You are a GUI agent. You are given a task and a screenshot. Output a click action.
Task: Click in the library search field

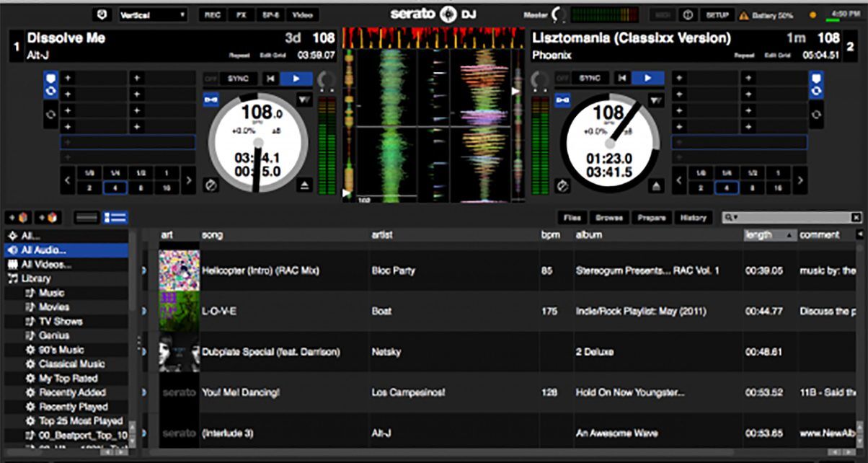pyautogui.click(x=786, y=217)
